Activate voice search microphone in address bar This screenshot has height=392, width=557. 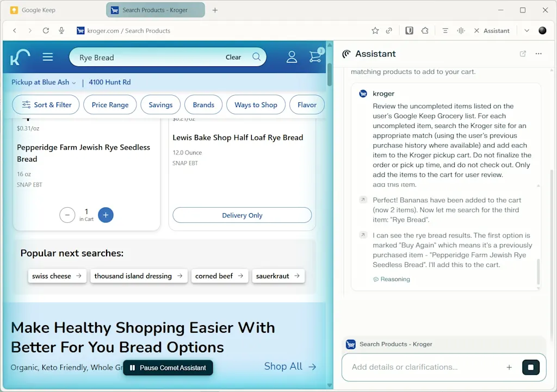point(61,30)
